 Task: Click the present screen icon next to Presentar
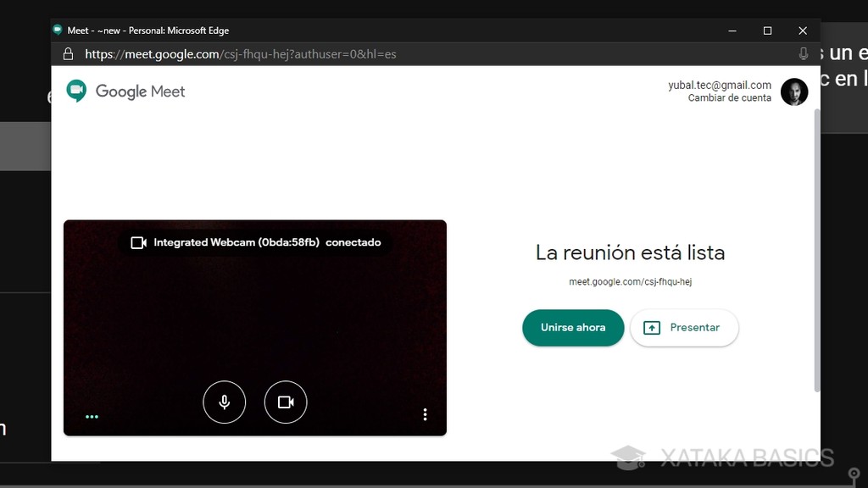pos(651,327)
